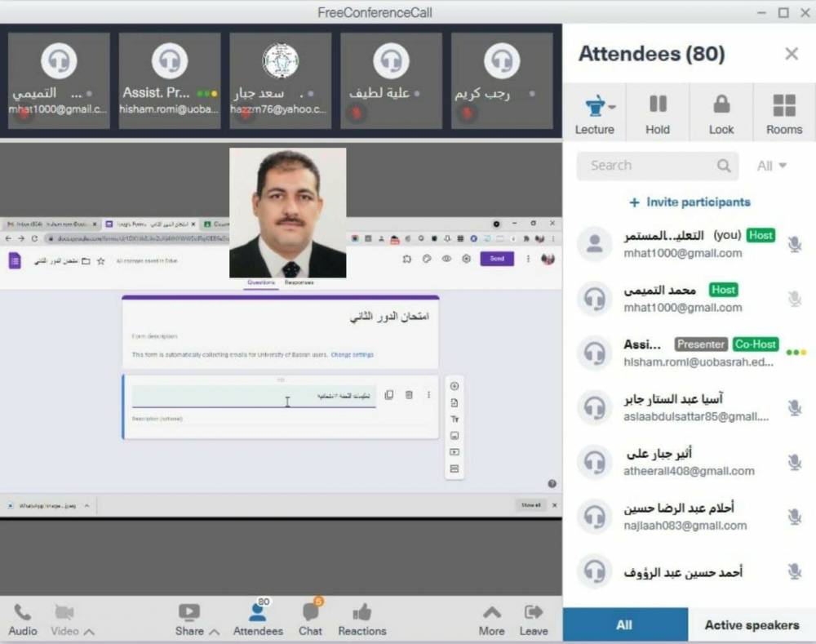Open the All attendee filter dropdown
The image size is (816, 644).
point(771,166)
